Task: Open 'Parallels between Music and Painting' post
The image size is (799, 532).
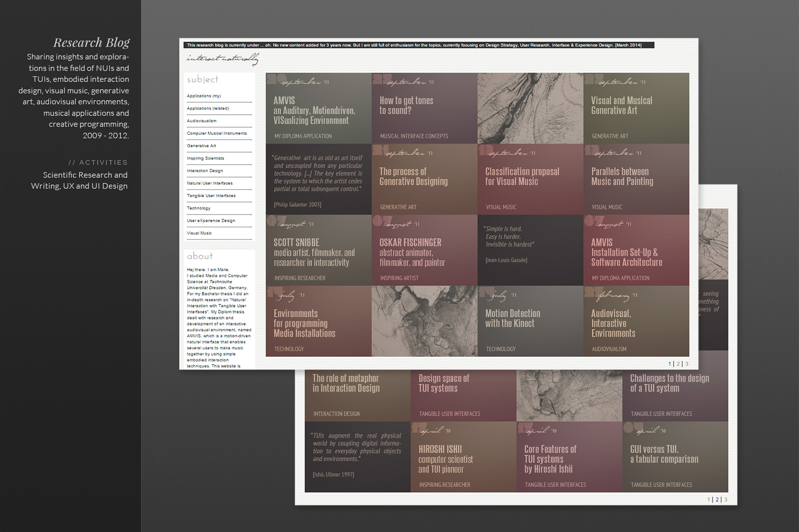Action: [x=636, y=179]
